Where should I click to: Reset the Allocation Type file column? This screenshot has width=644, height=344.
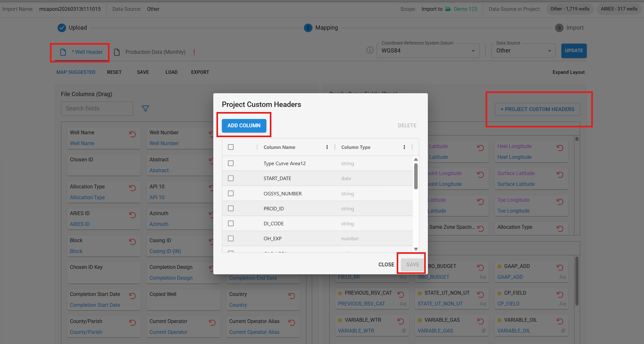tap(133, 188)
